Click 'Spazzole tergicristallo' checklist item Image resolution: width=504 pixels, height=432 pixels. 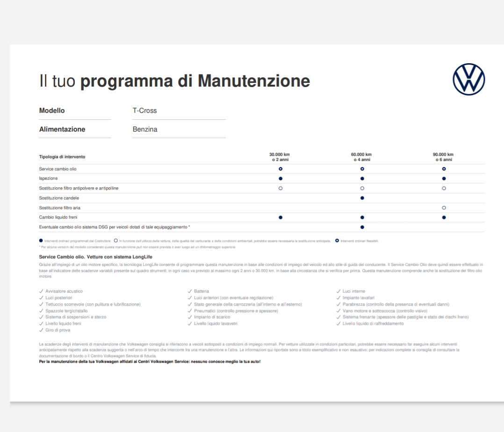click(x=66, y=311)
